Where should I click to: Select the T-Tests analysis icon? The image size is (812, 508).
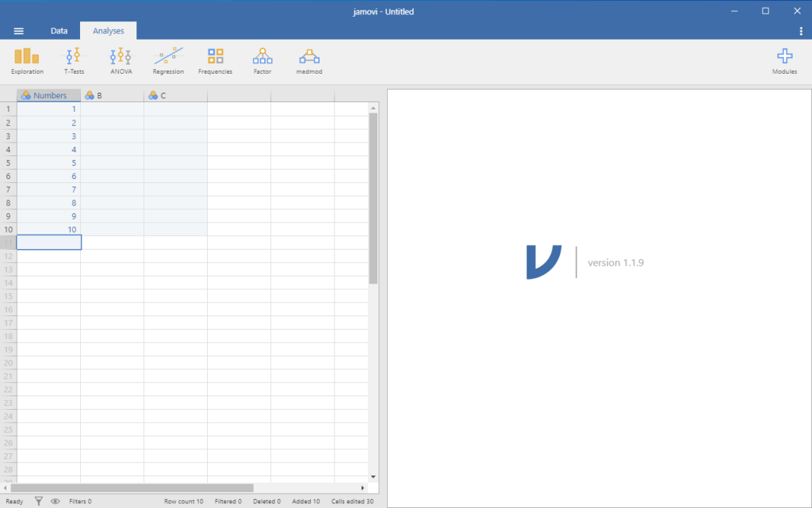pos(74,59)
